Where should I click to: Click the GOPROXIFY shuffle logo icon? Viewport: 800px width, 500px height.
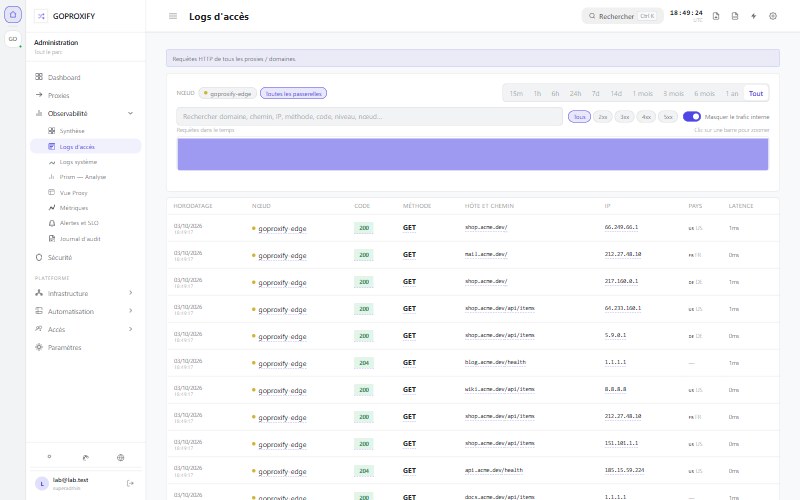click(41, 16)
